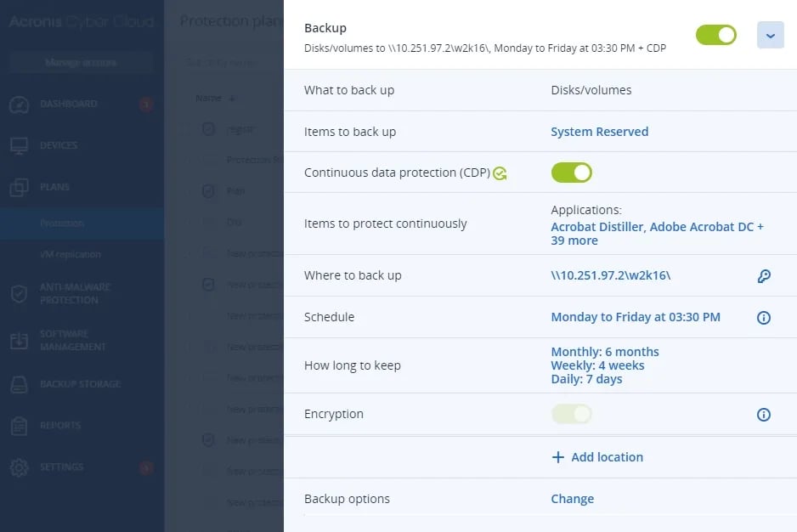Toggle the Encryption switch
Screen dimensions: 797x532
coord(571,415)
